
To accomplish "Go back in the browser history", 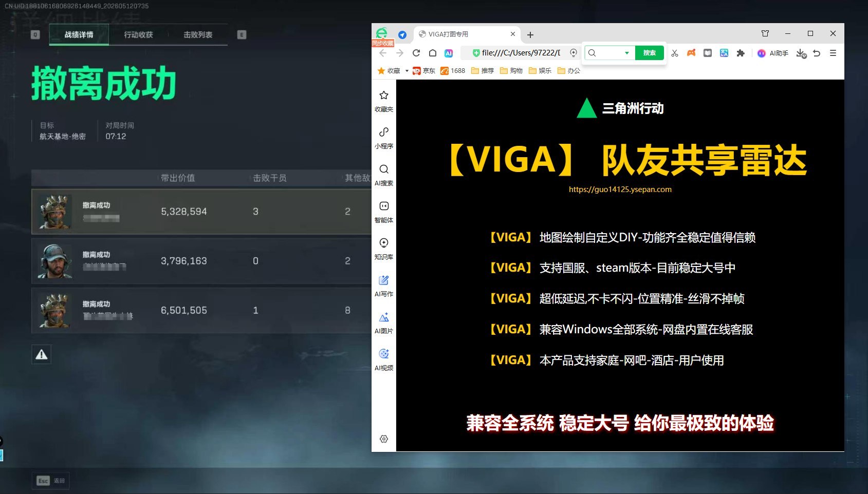I will coord(383,53).
